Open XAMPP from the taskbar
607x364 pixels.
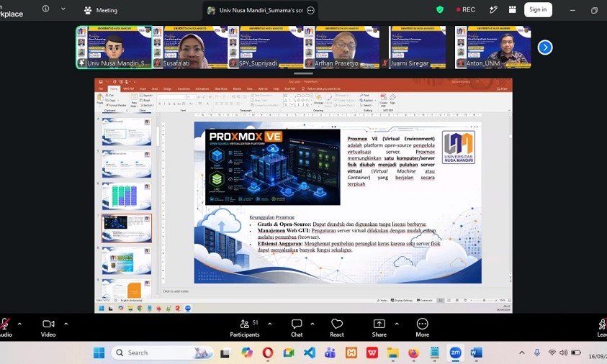coord(351,352)
